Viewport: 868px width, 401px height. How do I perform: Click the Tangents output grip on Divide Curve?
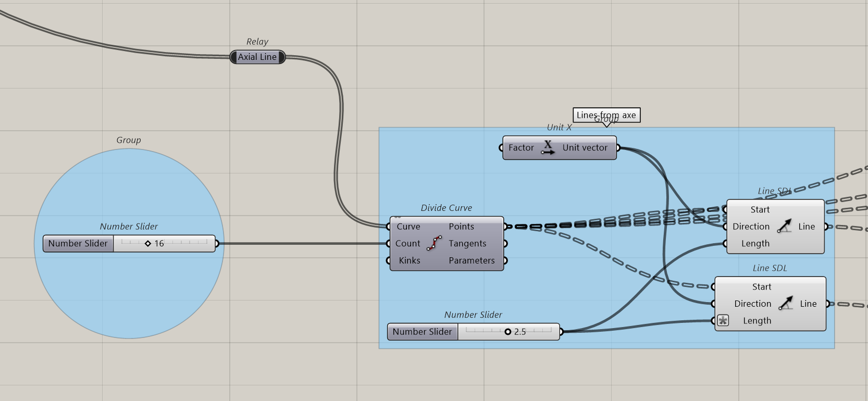505,243
